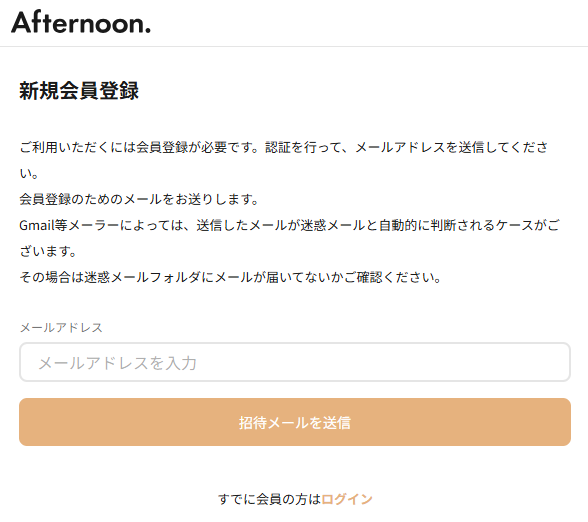Click the メールアドレスを入力 placeholder text
588x522 pixels.
[x=117, y=363]
